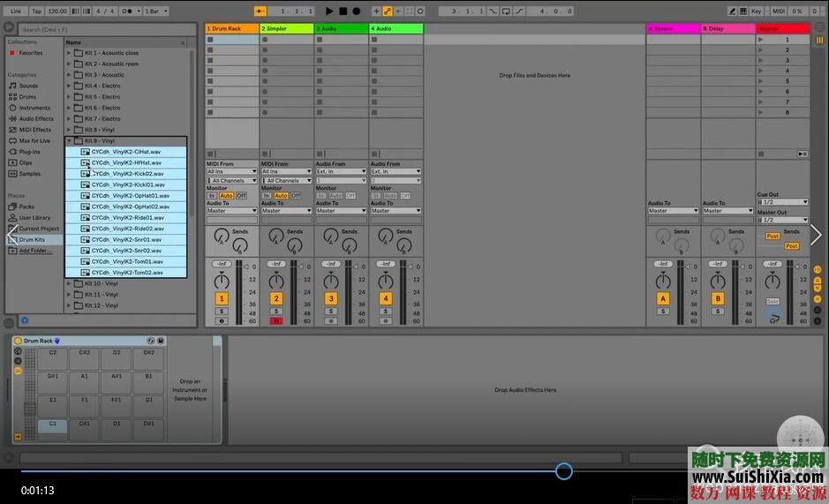Toggle track 1 activator button

tap(222, 299)
